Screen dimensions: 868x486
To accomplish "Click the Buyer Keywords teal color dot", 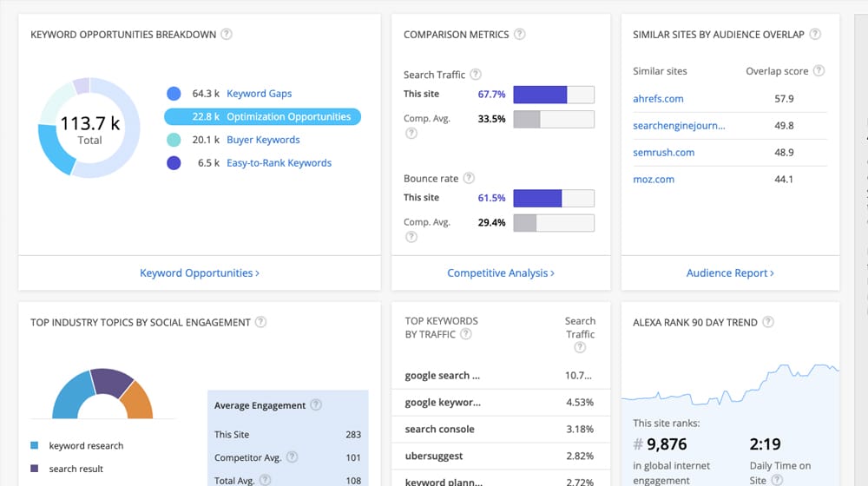I will (x=174, y=140).
